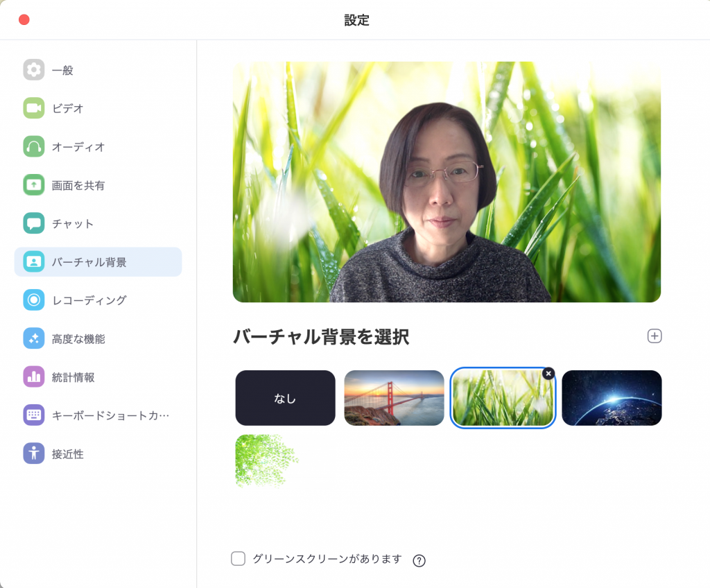Click the バーチャル背景 person icon
Image resolution: width=710 pixels, height=588 pixels.
tap(33, 262)
